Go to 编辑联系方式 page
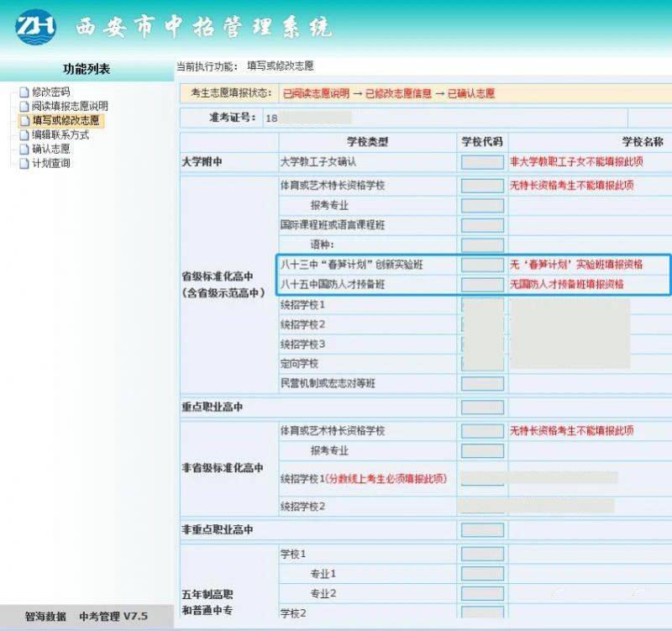672x631 pixels. tap(60, 135)
